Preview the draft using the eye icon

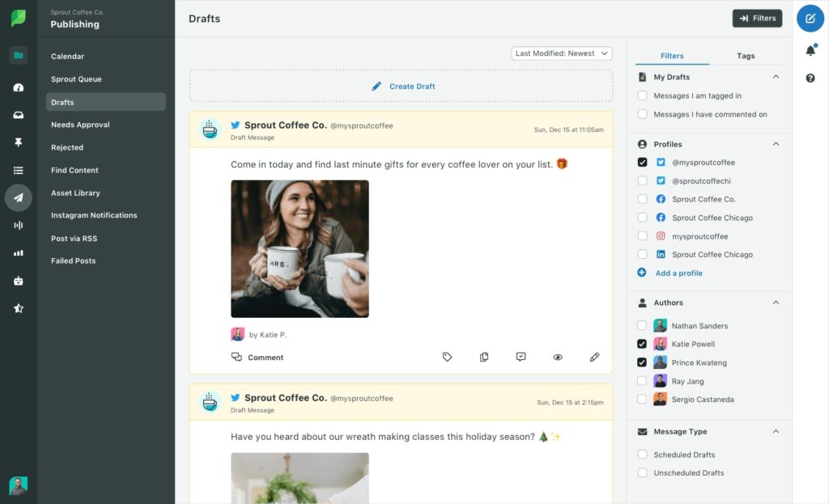pyautogui.click(x=558, y=357)
